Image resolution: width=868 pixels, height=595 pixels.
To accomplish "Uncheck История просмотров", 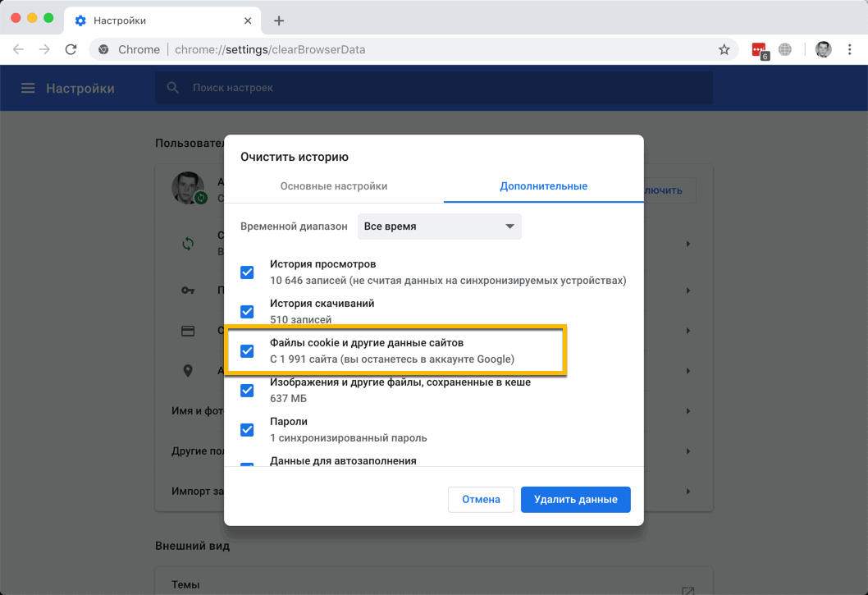I will pyautogui.click(x=247, y=272).
